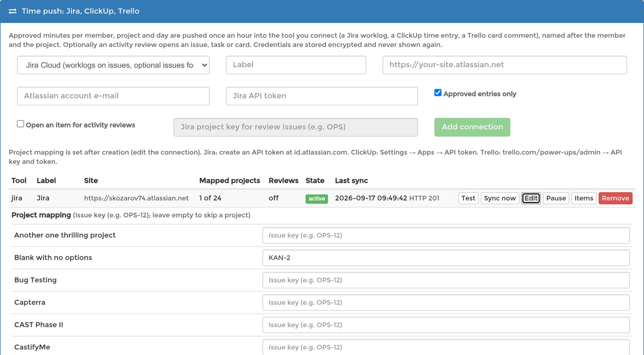
Task: Click the green active state badge
Action: point(316,198)
